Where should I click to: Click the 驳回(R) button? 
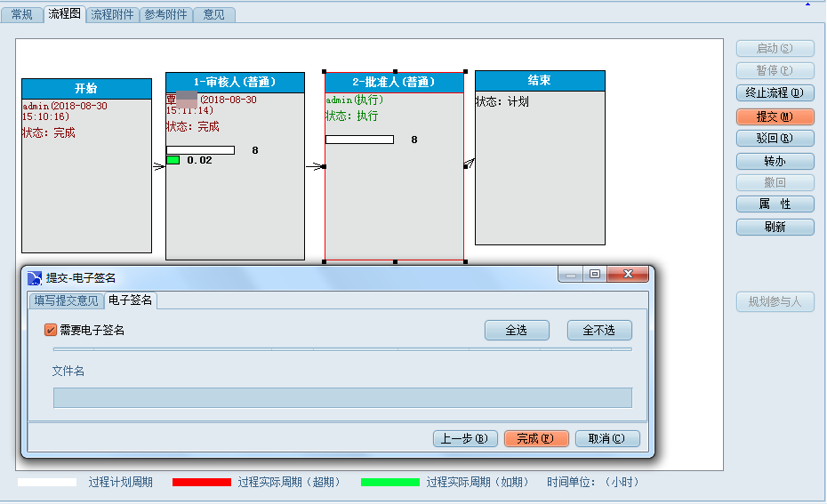click(x=775, y=138)
